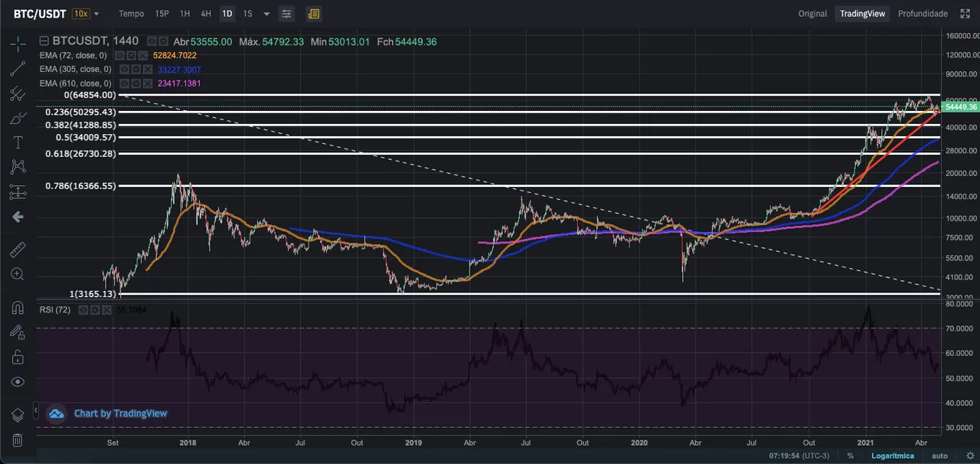Switch to the 15P interval
Screen dimensions: 980x464
162,14
